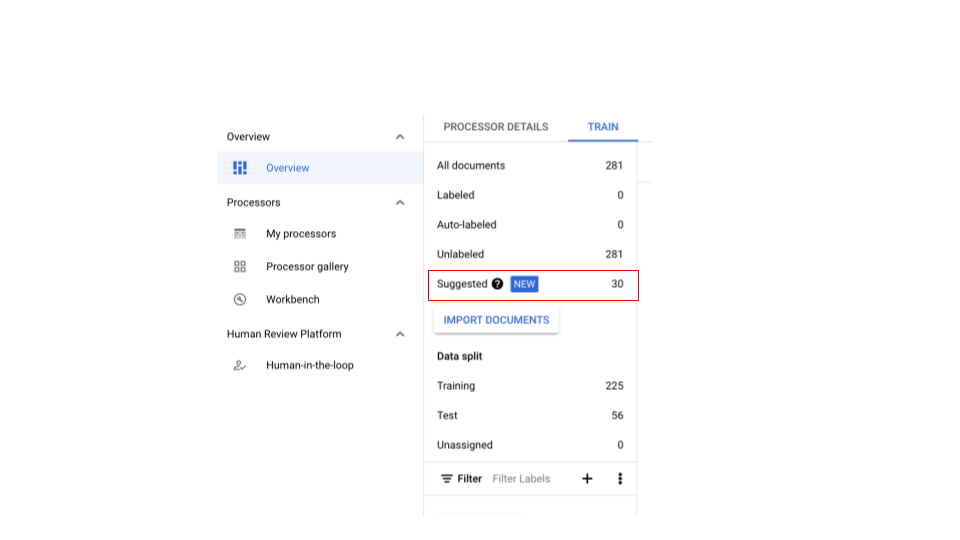The height and width of the screenshot is (540, 960).
Task: Click the plus icon beside Filter Labels
Action: [x=587, y=479]
